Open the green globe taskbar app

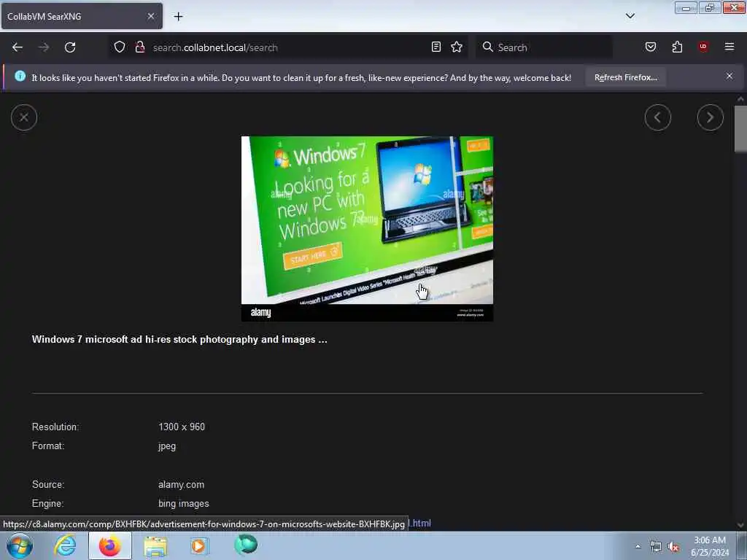click(246, 545)
